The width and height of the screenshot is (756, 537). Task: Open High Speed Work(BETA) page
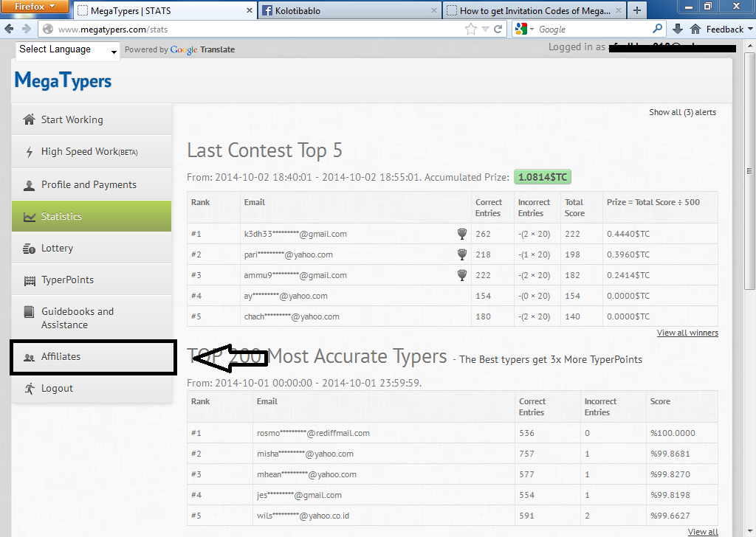[x=92, y=152]
